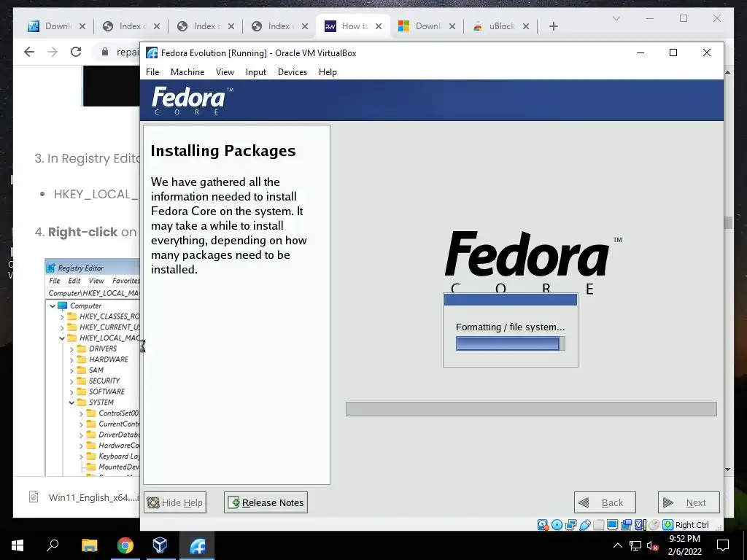Open the Machine menu
The height and width of the screenshot is (560, 747).
point(187,72)
